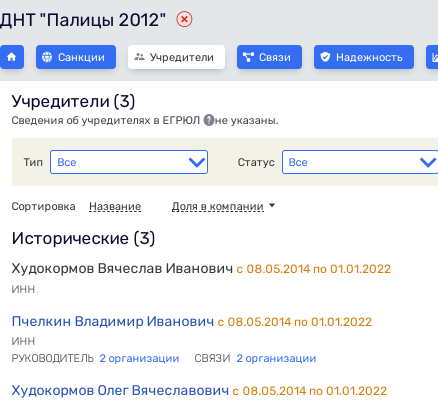Click the question mark help icon near ЕГРЮЛ
Screen dimensions: 438x406
coord(209,120)
